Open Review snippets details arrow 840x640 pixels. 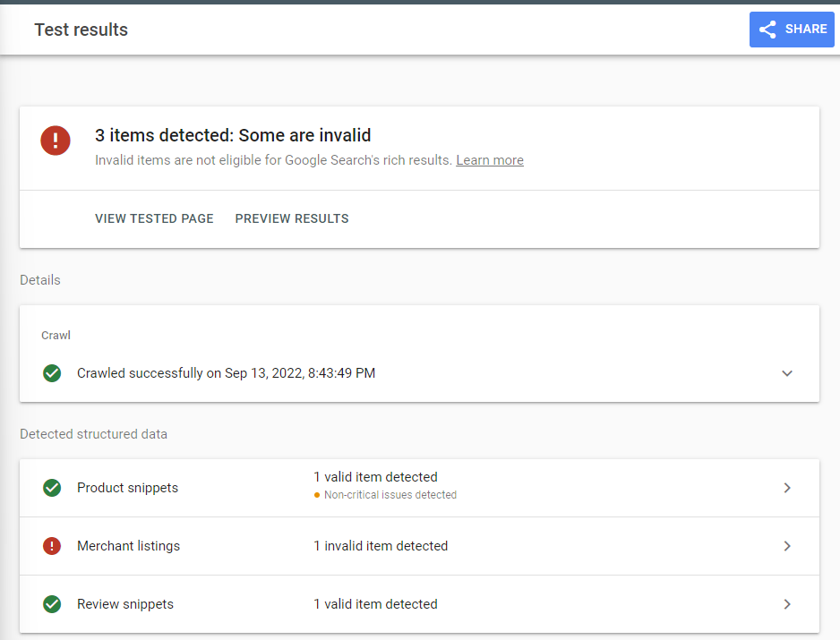[787, 604]
